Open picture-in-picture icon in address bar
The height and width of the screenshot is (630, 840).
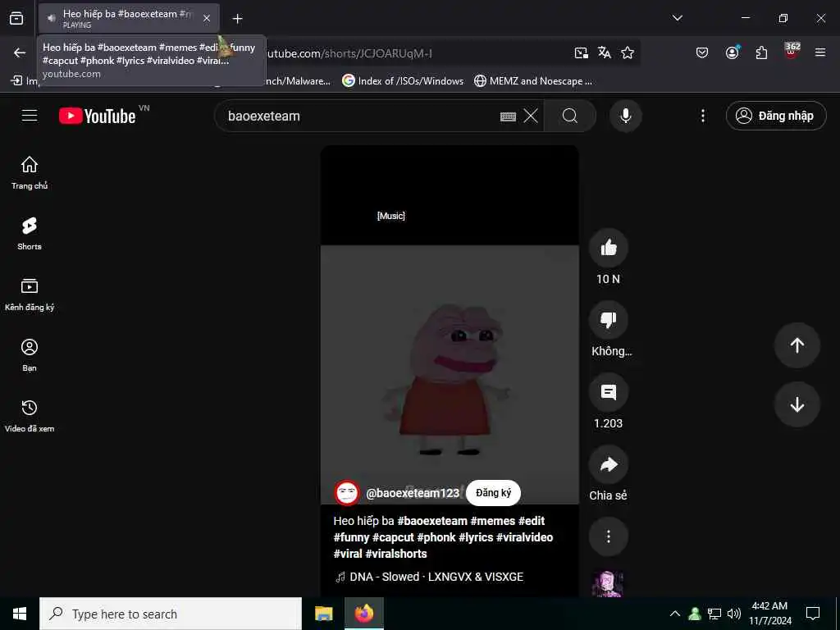click(582, 52)
